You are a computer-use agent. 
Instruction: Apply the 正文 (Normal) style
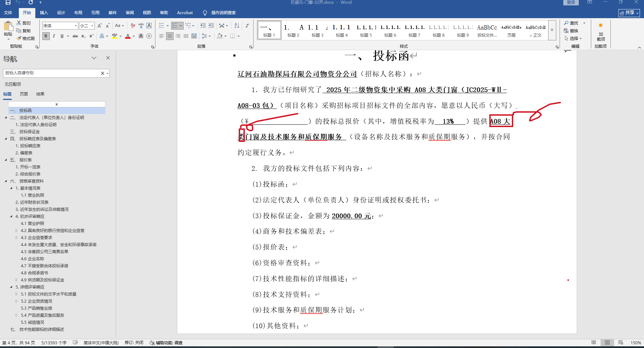[536, 30]
